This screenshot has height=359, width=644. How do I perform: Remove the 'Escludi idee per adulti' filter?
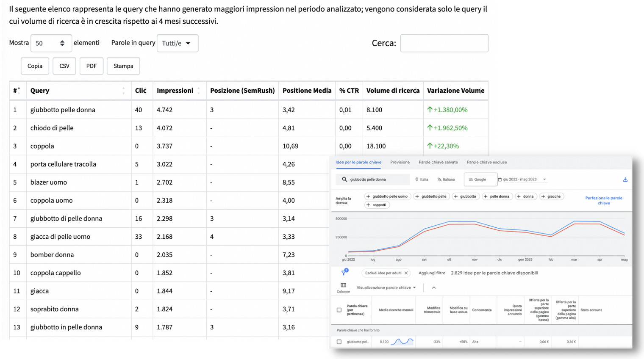coord(406,273)
